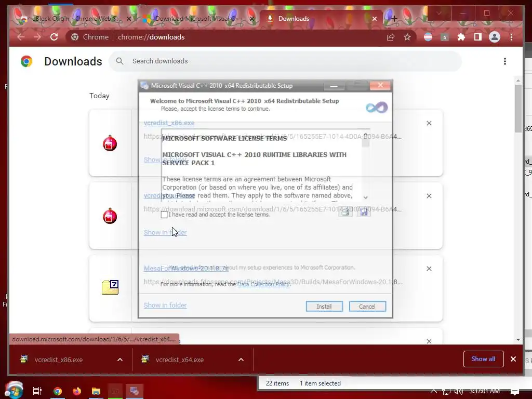Open the Windows Start button
532x399 pixels.
(14, 390)
